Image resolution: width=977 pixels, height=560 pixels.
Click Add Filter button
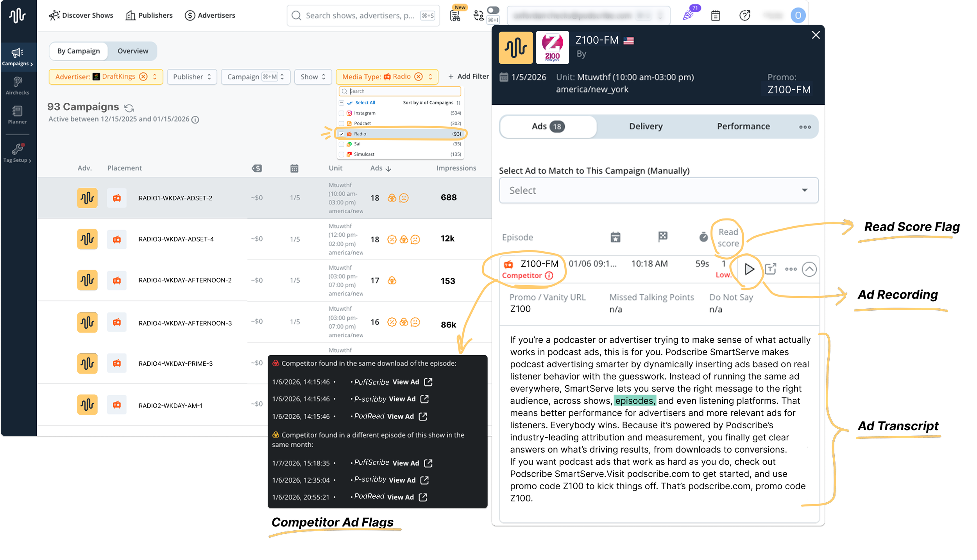pyautogui.click(x=468, y=77)
